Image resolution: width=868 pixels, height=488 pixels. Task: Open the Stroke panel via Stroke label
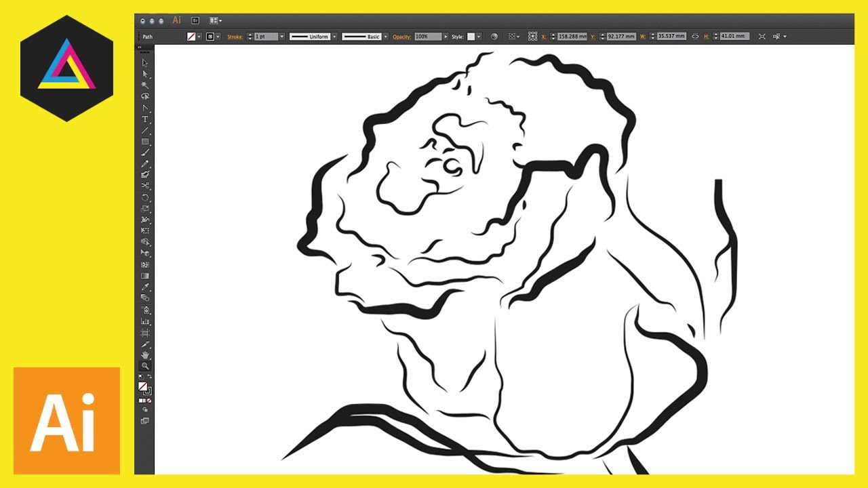235,37
